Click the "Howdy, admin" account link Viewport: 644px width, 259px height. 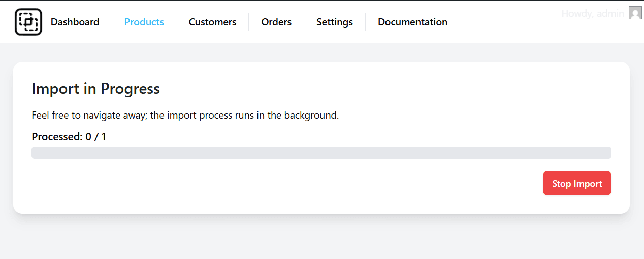click(x=593, y=13)
